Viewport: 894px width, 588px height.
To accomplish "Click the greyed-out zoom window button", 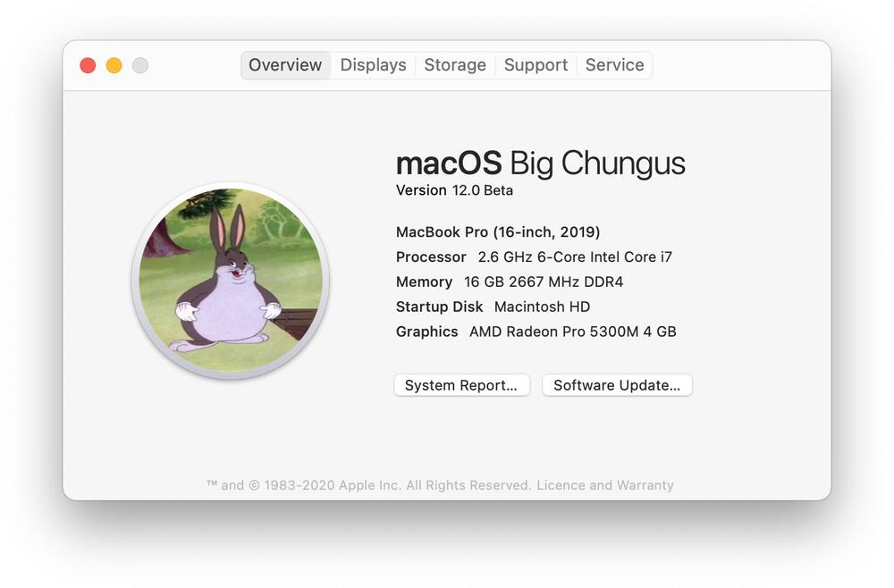I will [x=140, y=65].
